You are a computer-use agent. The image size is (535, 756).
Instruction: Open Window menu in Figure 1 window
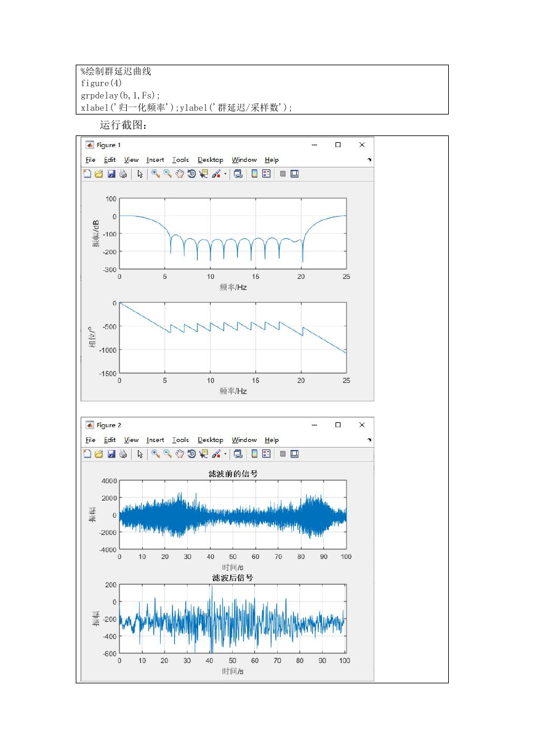click(x=244, y=160)
